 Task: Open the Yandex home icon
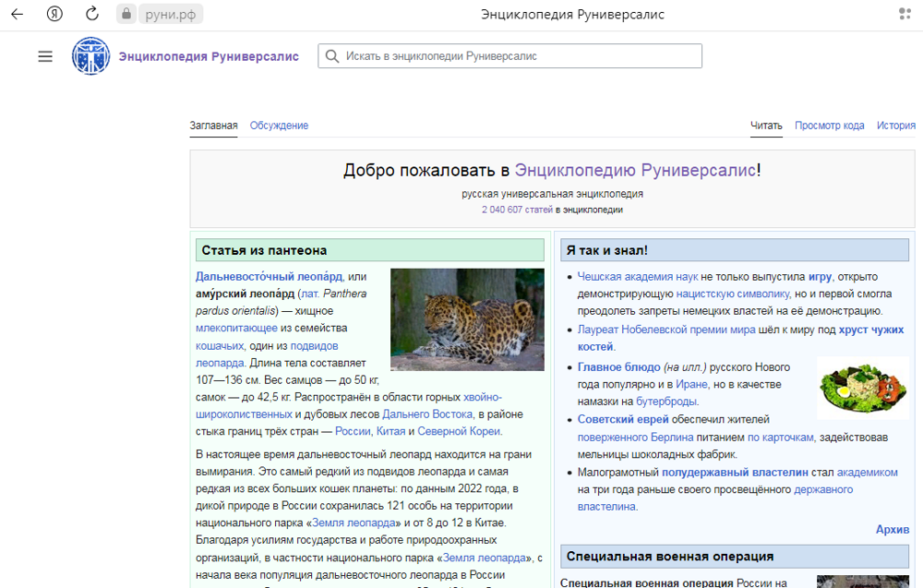click(54, 14)
